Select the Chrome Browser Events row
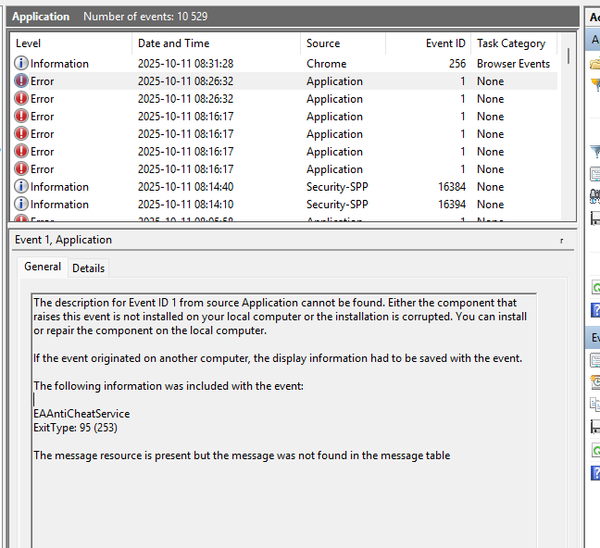Viewport: 600px width, 548px height. click(300, 64)
